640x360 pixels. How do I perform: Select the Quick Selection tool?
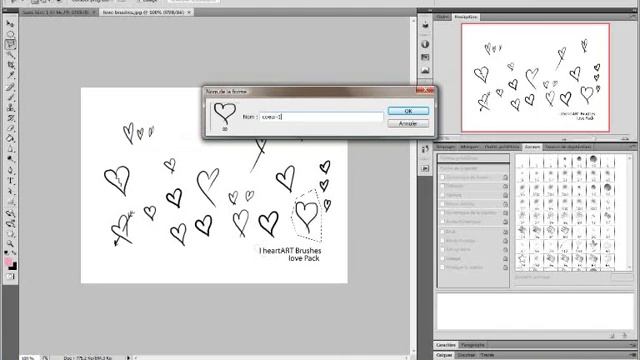click(x=10, y=55)
